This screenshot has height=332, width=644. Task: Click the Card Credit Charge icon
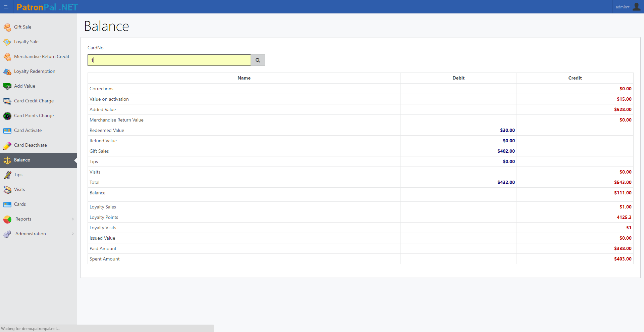pyautogui.click(x=7, y=101)
